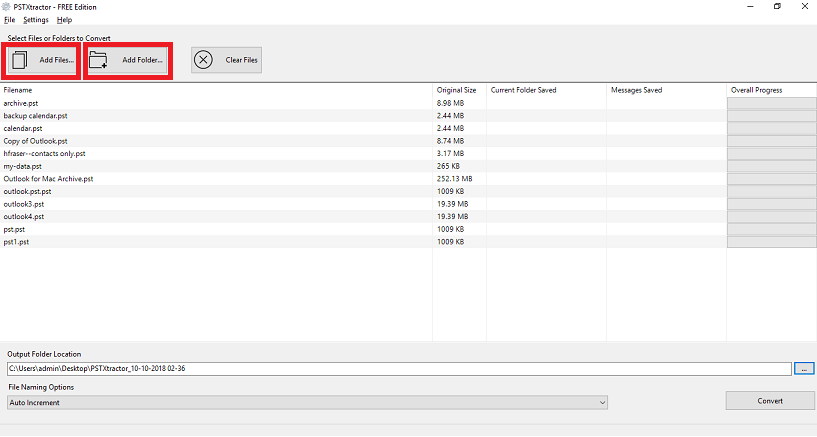Select the calendar.pst file
817x437 pixels.
coord(23,128)
